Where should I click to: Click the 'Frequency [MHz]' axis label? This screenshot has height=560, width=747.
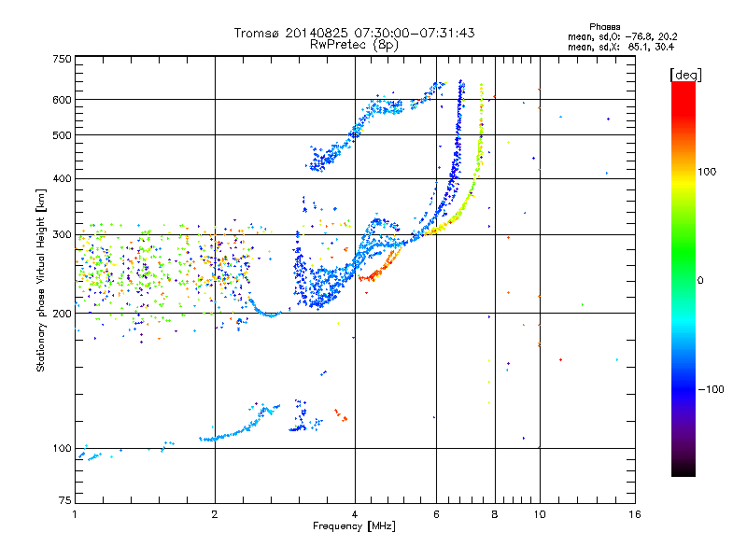(354, 526)
